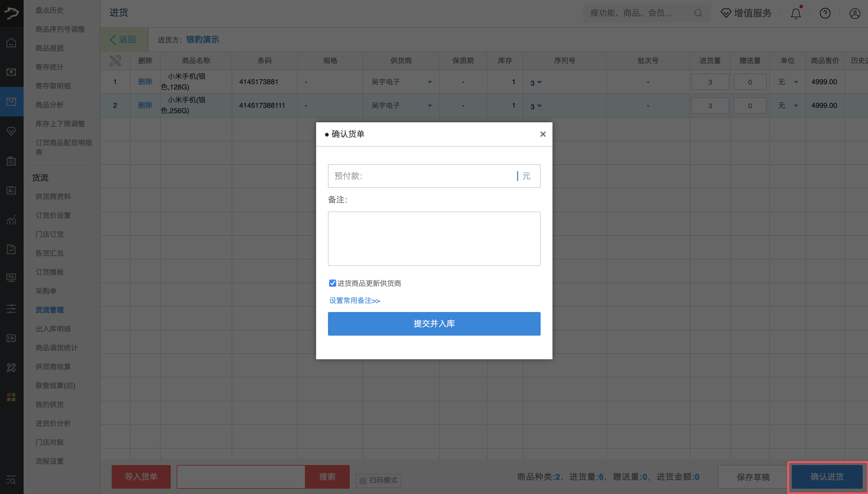Open the help question mark icon
The width and height of the screenshot is (868, 494).
(825, 14)
